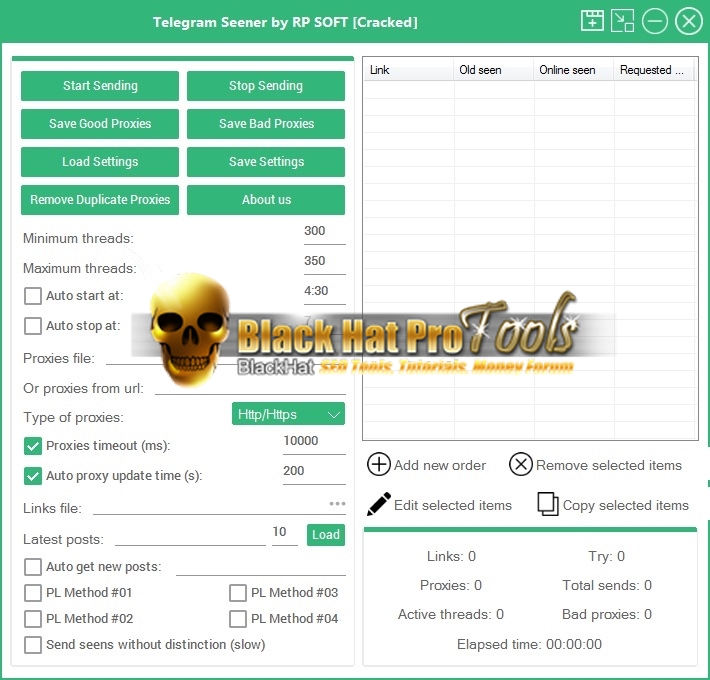Image resolution: width=710 pixels, height=680 pixels.
Task: Enable Auto start at checkbox
Action: point(33,296)
